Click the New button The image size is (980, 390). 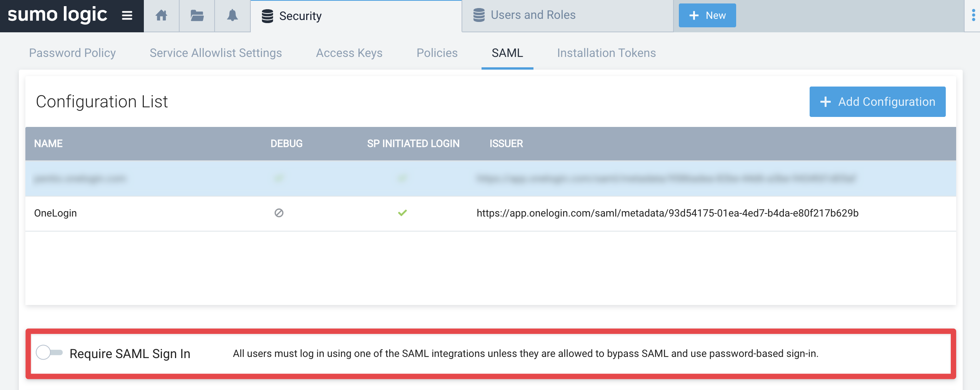click(x=707, y=15)
